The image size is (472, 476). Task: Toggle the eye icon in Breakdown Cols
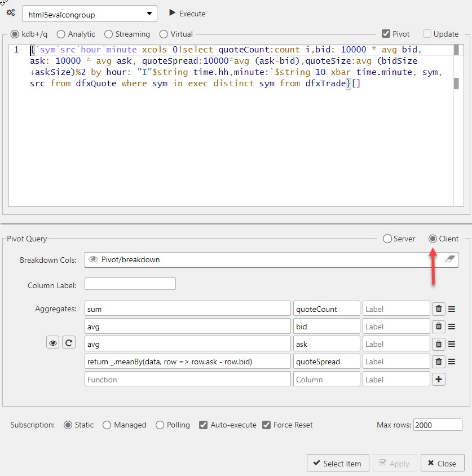click(x=94, y=259)
